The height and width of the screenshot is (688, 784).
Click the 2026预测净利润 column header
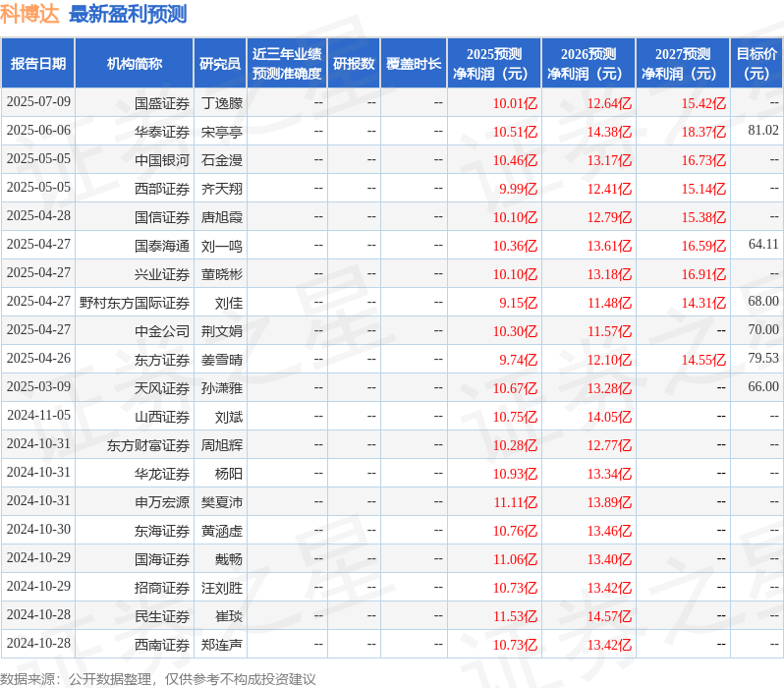588,64
